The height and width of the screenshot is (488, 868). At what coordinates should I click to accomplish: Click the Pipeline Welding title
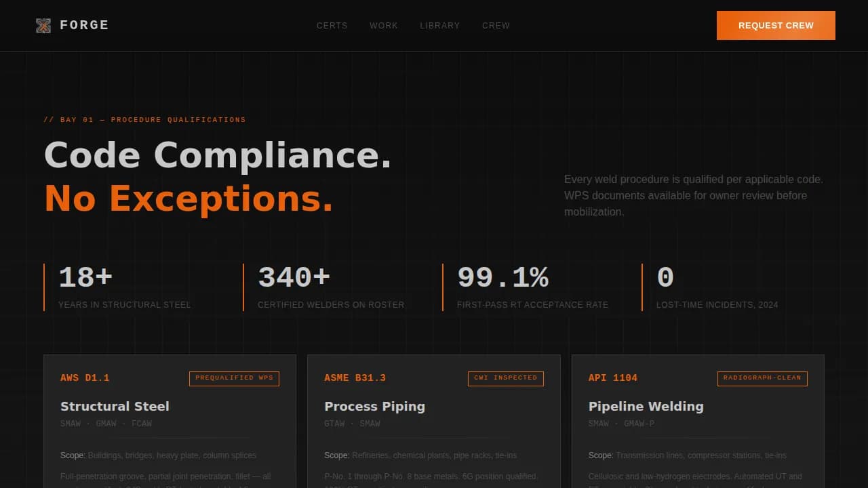[646, 407]
